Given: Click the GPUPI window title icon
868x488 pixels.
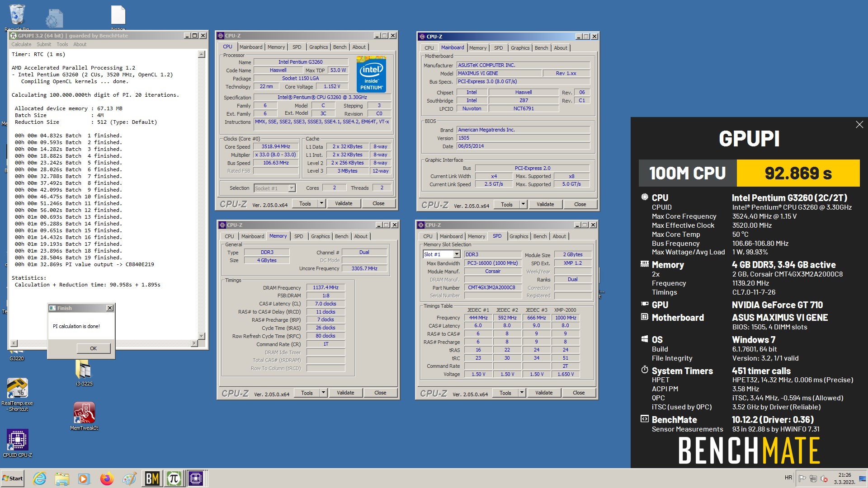Looking at the screenshot, I should click(14, 36).
